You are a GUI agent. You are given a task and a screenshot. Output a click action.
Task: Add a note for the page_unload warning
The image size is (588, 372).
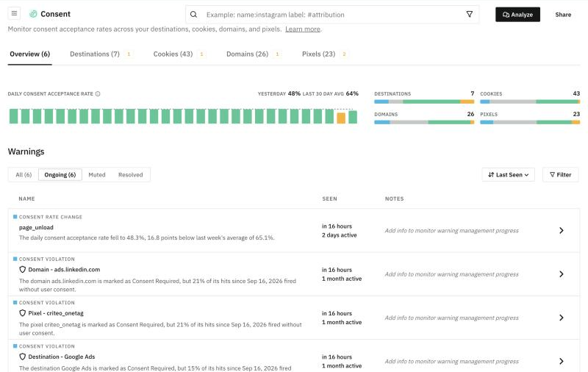pyautogui.click(x=451, y=231)
